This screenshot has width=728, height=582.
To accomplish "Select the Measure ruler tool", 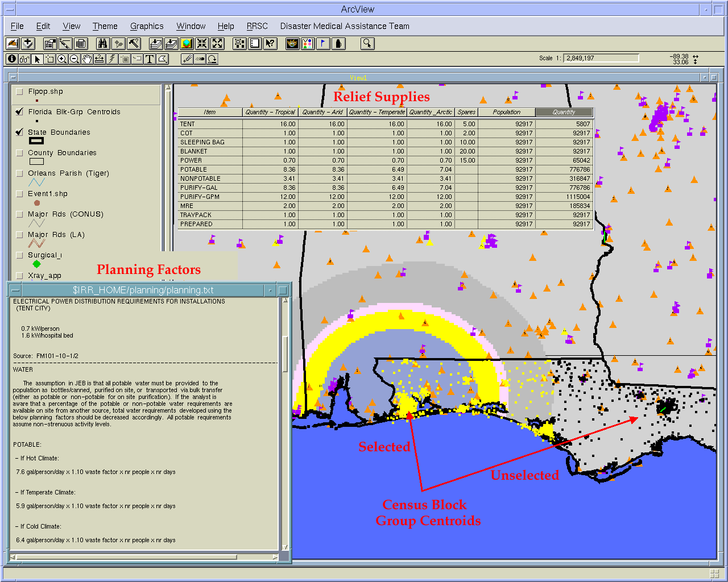I will (x=99, y=59).
